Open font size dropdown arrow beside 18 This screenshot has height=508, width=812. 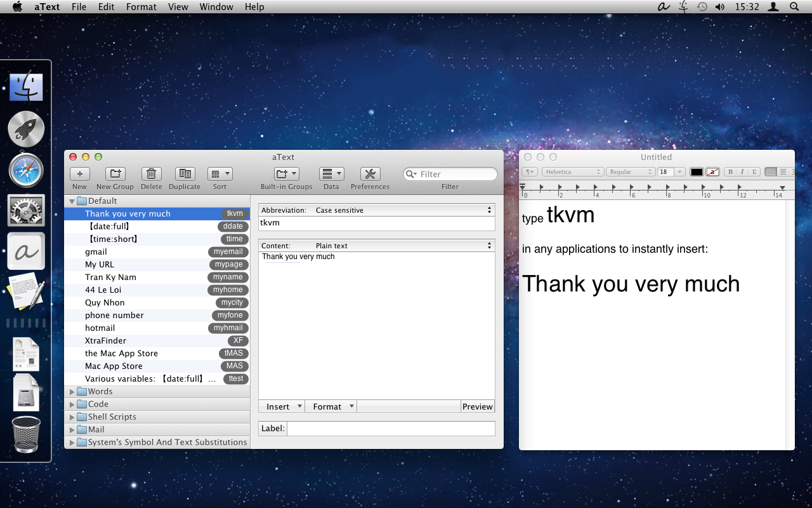tap(680, 172)
